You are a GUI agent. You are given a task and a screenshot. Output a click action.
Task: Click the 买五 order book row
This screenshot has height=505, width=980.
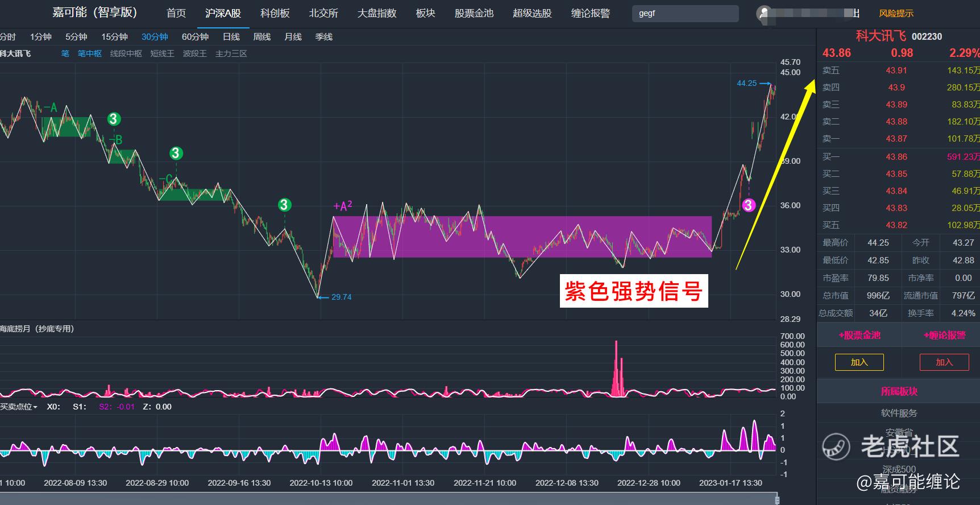click(x=898, y=225)
